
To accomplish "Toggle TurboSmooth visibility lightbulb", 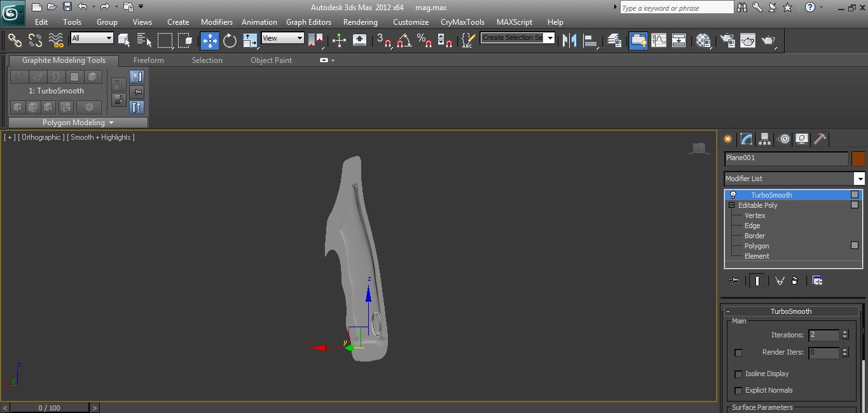I will pos(734,195).
